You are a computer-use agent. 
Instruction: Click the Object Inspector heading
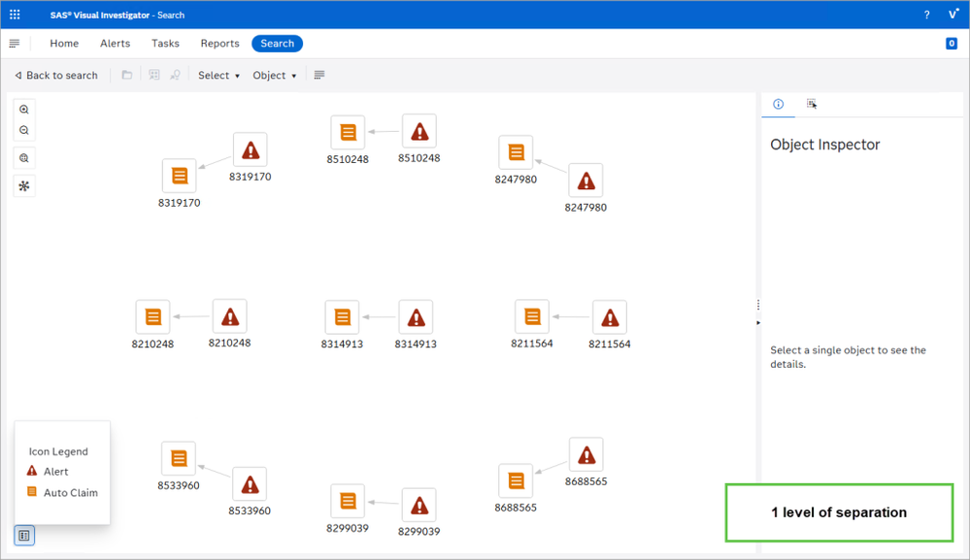pyautogui.click(x=824, y=145)
